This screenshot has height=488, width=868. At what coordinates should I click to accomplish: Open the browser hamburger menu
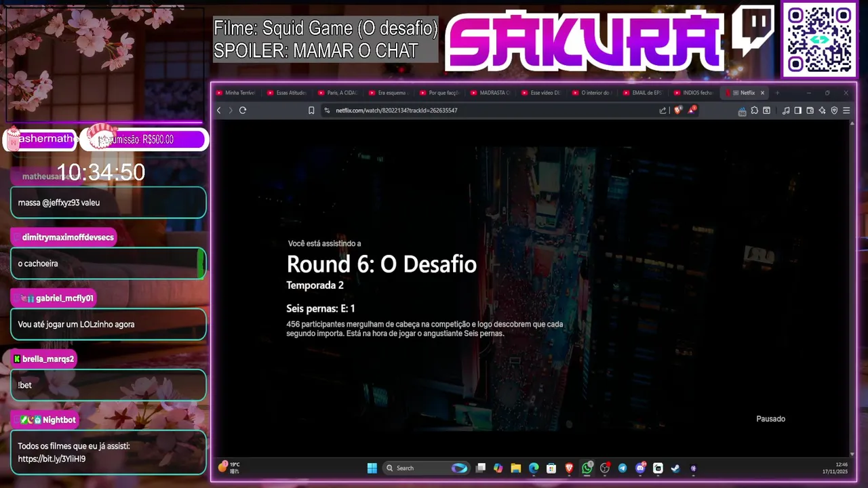pos(846,110)
